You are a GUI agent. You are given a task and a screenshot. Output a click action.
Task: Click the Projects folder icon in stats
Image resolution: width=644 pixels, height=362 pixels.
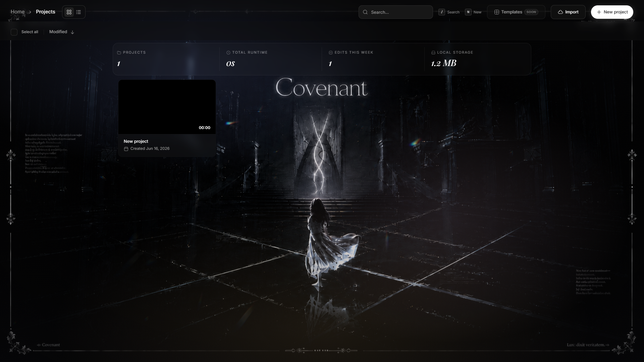(119, 53)
